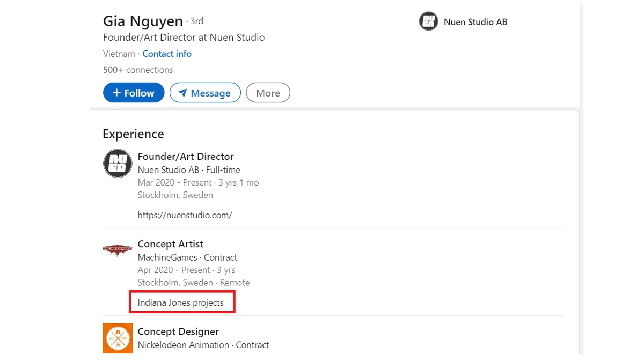Click Stockholm, Sweden · Remote location text
644x362 pixels.
point(194,283)
